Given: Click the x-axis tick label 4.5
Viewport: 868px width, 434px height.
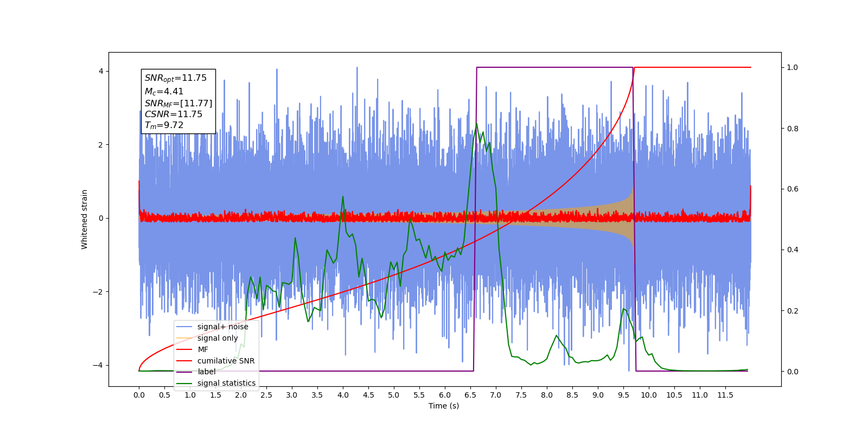Looking at the screenshot, I should click(368, 395).
